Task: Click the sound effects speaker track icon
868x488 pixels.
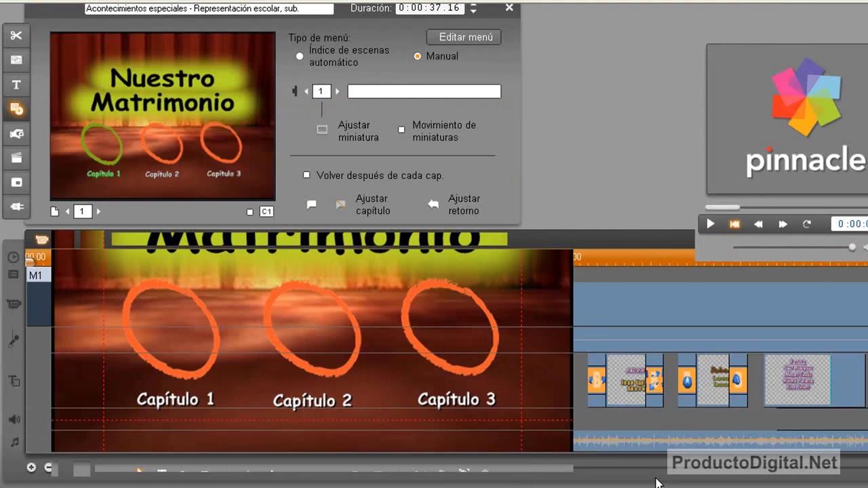Action: [x=14, y=420]
